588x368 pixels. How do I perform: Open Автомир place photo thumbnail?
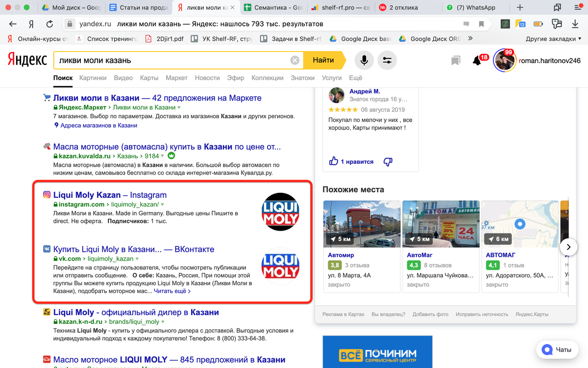pos(361,224)
